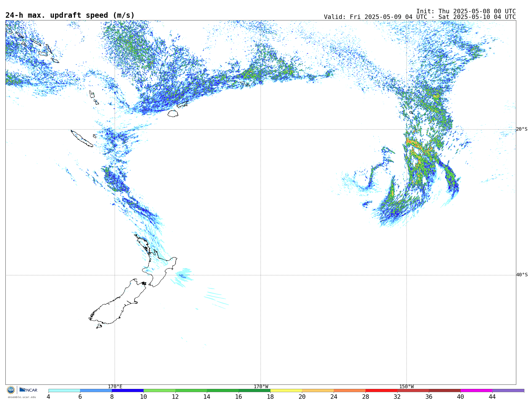This screenshot has height=400, width=532.
Task: Pick the darkest green 16–18 swatch
Action: [x=254, y=391]
